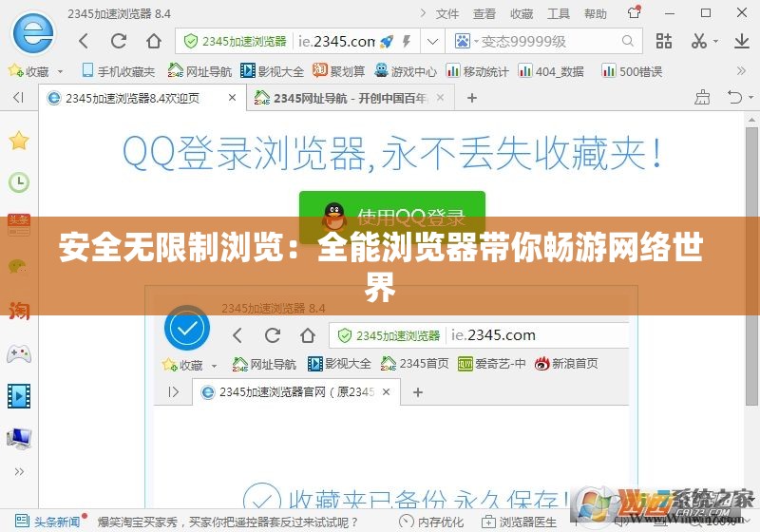The image size is (760, 532).
Task: Expand the screenshot tool dropdown arrow
Action: point(715,42)
